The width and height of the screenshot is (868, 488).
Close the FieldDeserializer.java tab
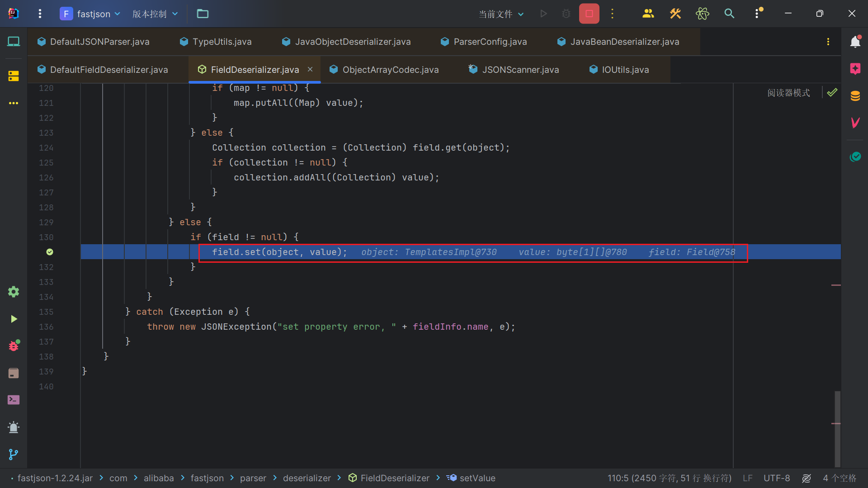[x=310, y=69]
